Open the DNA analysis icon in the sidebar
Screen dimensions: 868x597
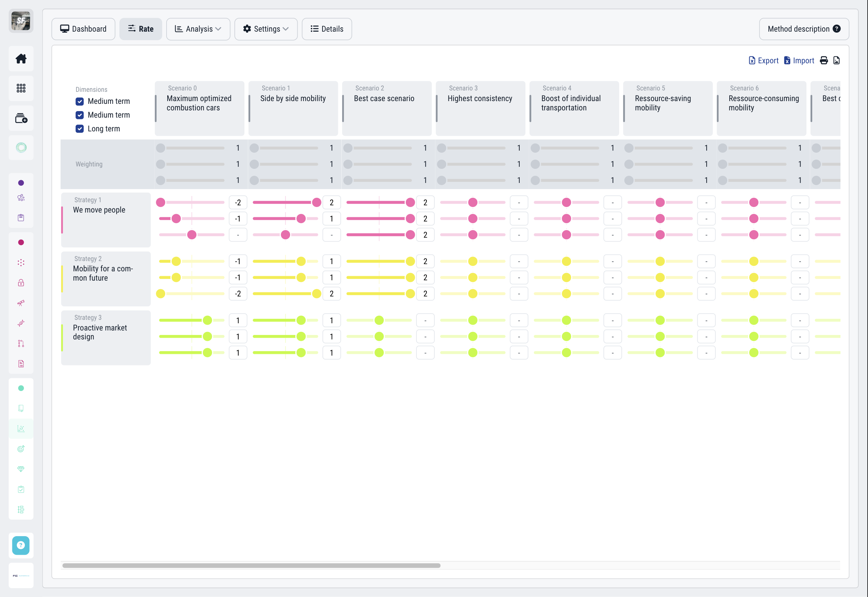(x=21, y=323)
